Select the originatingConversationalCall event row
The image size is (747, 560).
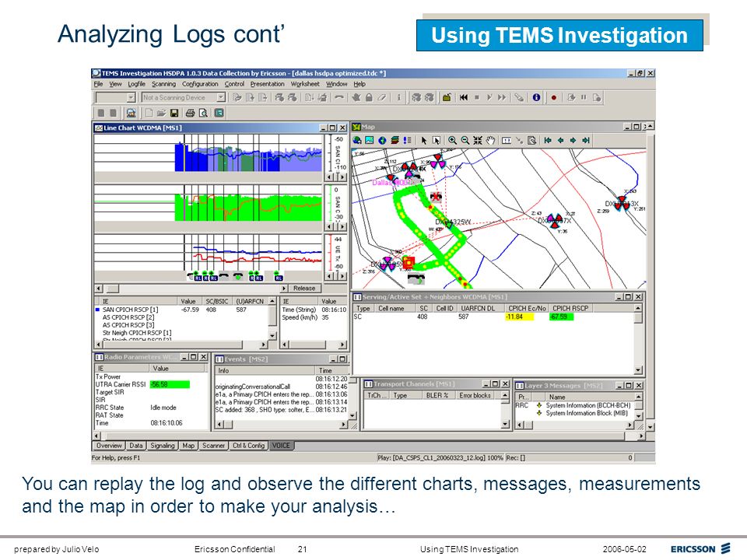[281, 387]
